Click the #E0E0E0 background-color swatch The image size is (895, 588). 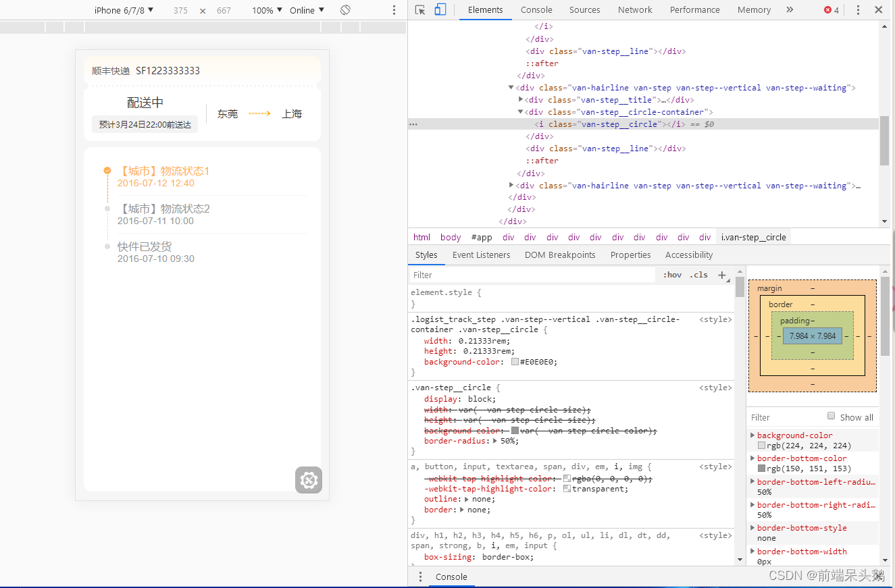coord(515,362)
